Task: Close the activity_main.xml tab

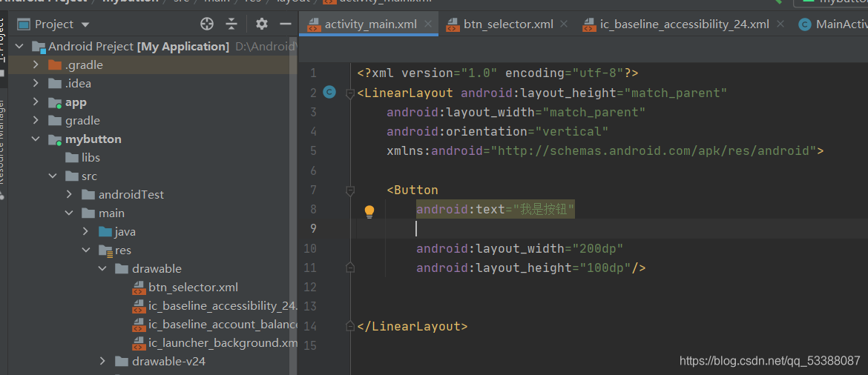Action: (x=427, y=24)
